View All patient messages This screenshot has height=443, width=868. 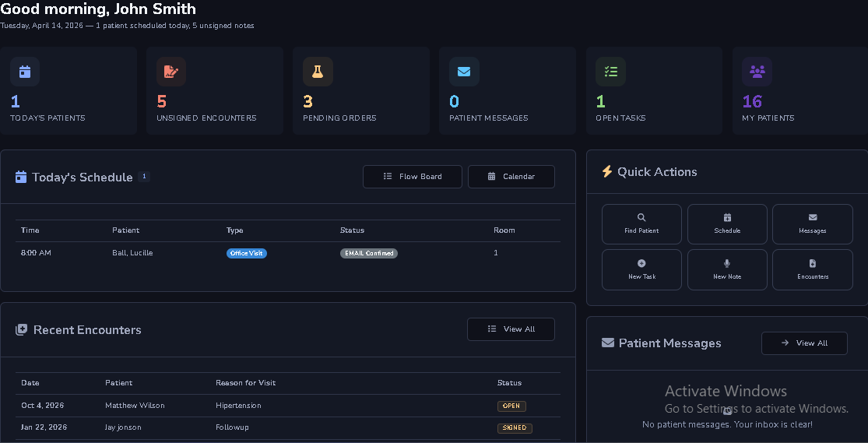804,343
